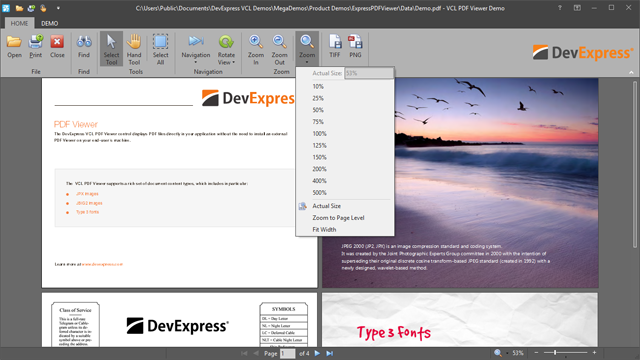The image size is (640, 360).
Task: Click the Type 3 Fonts red heading
Action: tap(394, 333)
